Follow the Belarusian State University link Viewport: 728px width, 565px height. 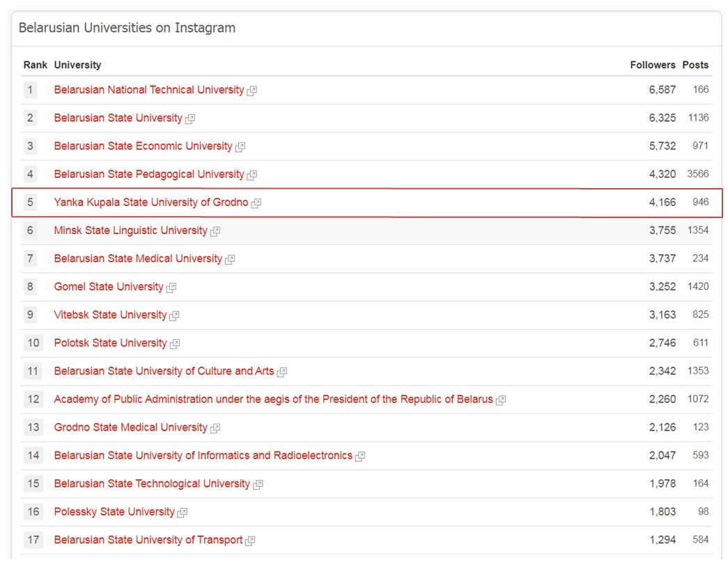(x=118, y=118)
